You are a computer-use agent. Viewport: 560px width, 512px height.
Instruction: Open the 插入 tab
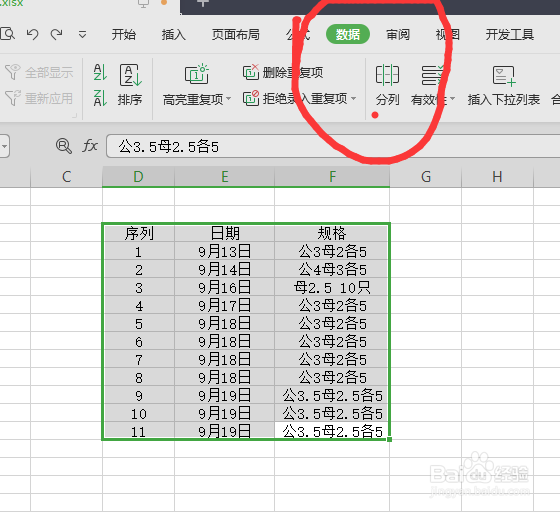[x=174, y=35]
